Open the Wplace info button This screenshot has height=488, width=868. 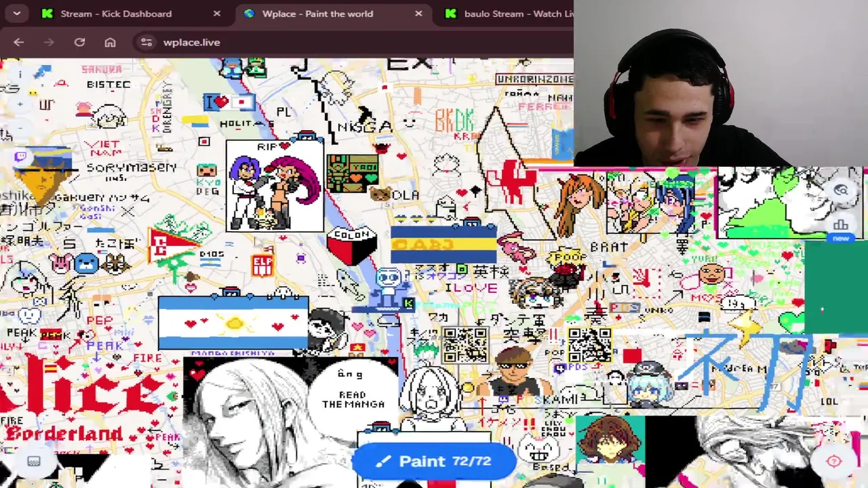[x=20, y=74]
